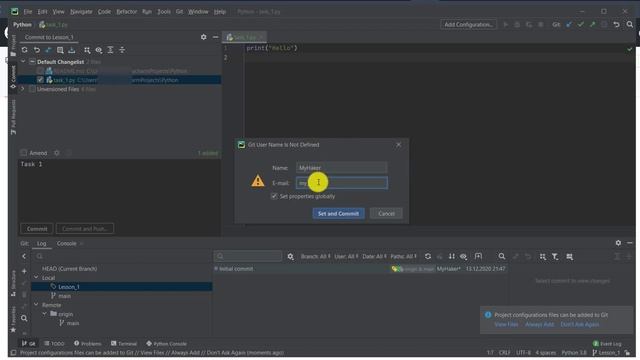Open the User: All filter dropdown

pos(346,256)
